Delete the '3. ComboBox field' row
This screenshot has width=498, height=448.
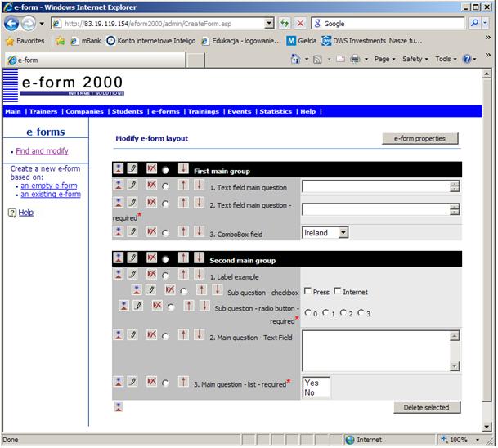151,231
